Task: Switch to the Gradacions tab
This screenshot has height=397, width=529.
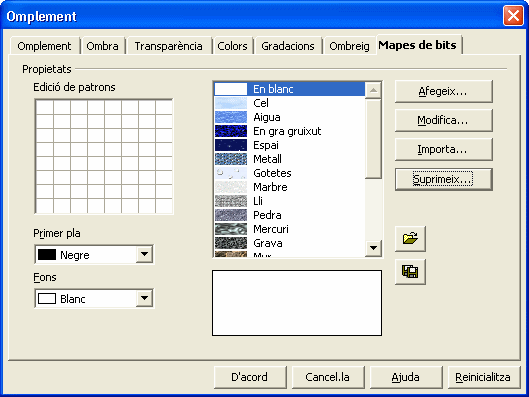Action: pos(288,46)
